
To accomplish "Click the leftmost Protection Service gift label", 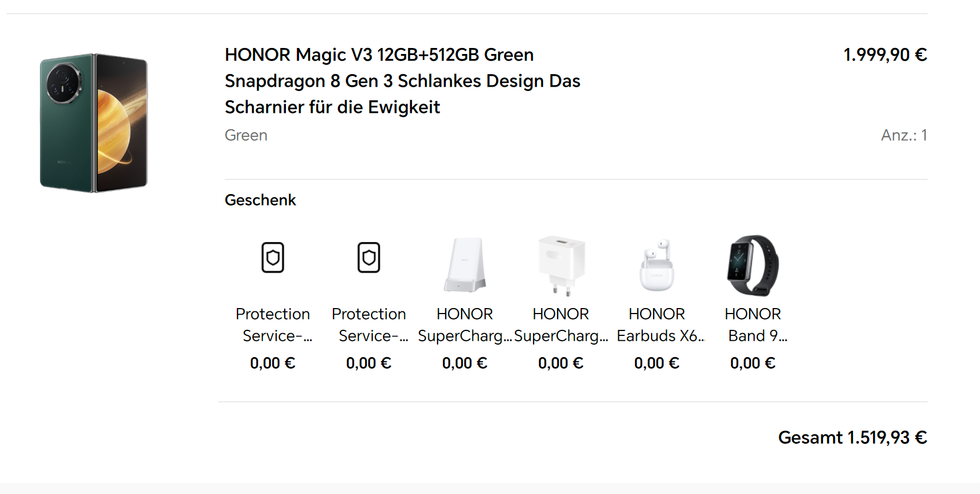I will pos(273,325).
